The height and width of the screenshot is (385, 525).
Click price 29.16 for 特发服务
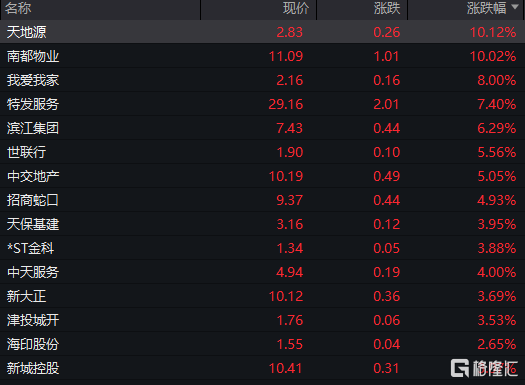point(286,104)
